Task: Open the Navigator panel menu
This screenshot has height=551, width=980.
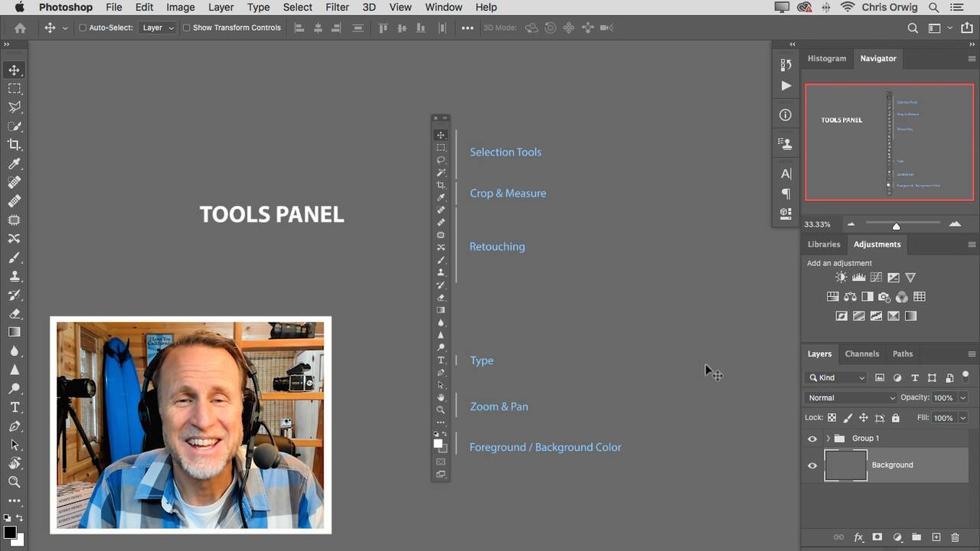Action: point(972,59)
